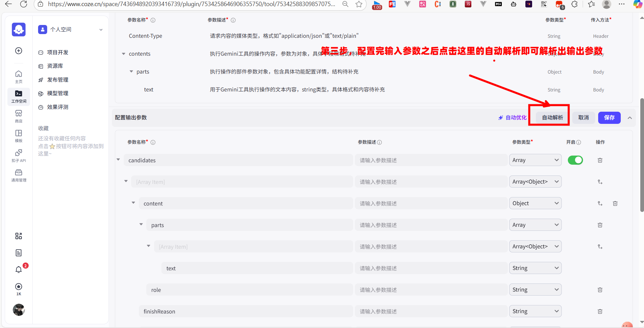Click the blue 保存 button
This screenshot has width=644, height=328.
[x=609, y=118]
